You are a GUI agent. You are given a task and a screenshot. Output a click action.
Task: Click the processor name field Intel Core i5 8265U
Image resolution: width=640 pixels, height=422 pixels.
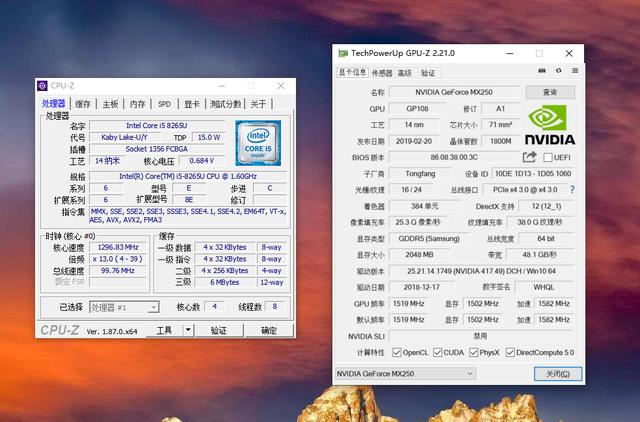tap(157, 125)
